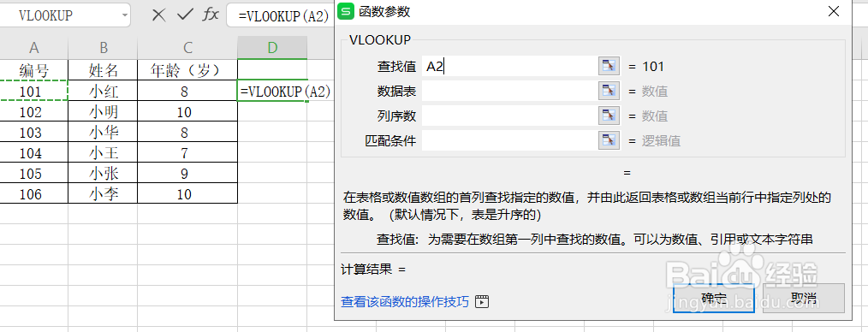Select the age cell in 小明 row
Image resolution: width=868 pixels, height=332 pixels.
pyautogui.click(x=187, y=112)
